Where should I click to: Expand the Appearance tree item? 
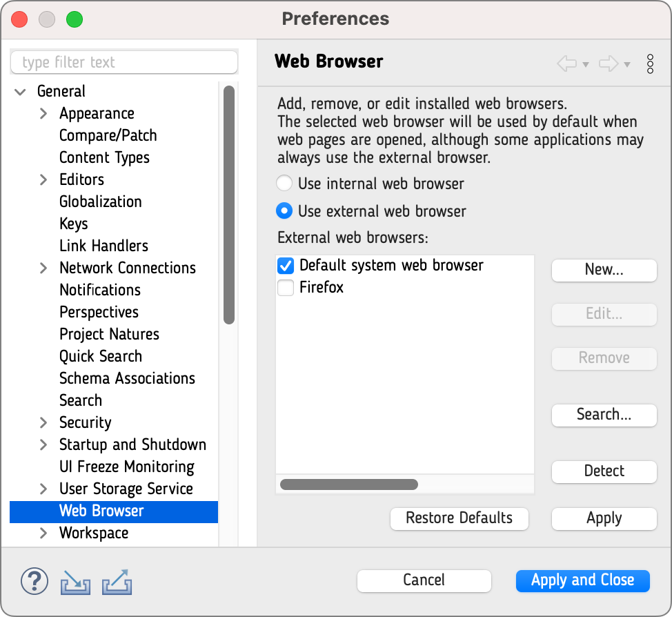coord(43,113)
